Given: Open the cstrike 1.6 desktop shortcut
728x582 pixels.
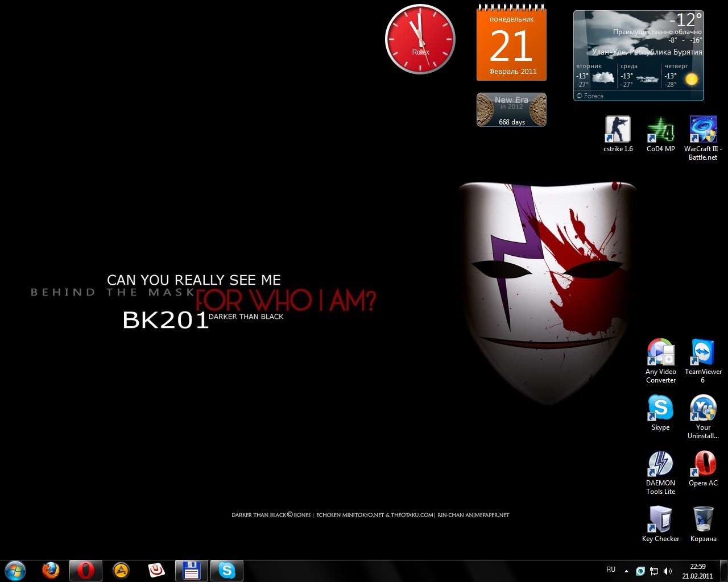Looking at the screenshot, I should [x=618, y=130].
